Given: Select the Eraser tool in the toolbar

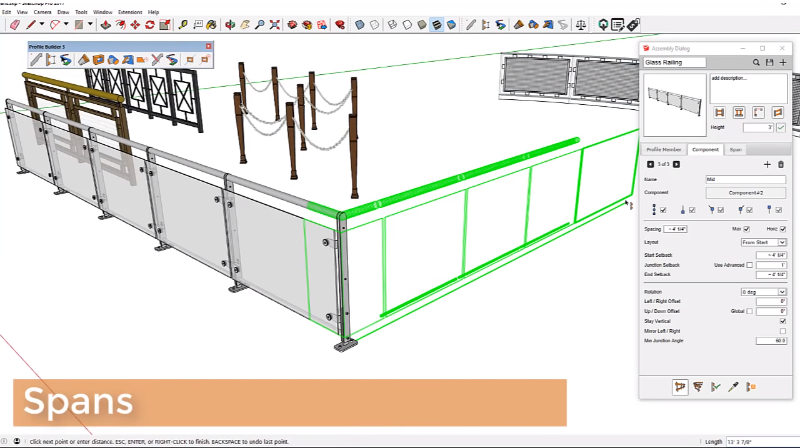Looking at the screenshot, I should [x=15, y=24].
